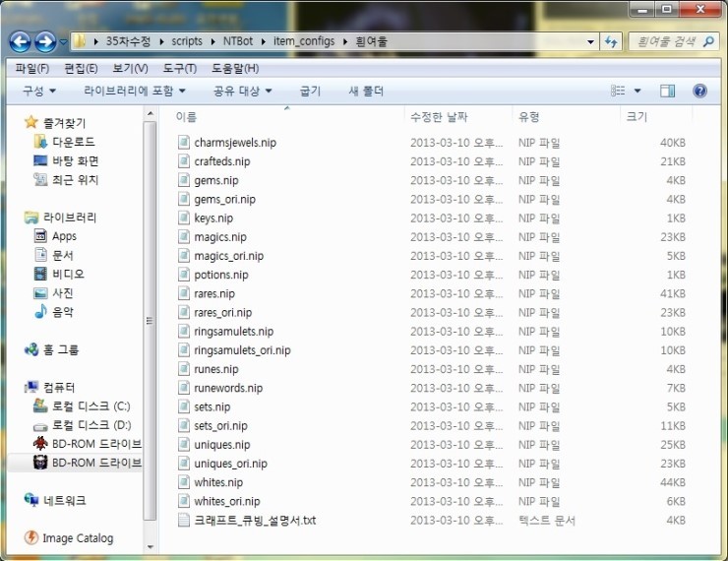
Task: Open the 구성 organize dropdown
Action: [39, 91]
